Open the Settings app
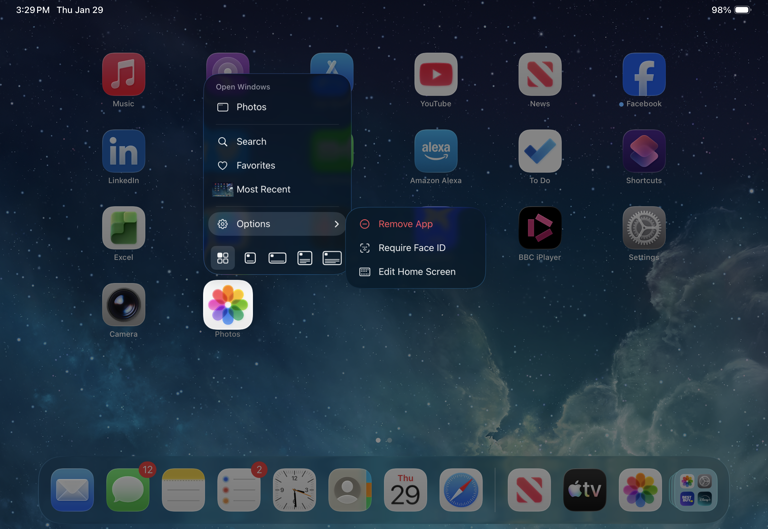This screenshot has height=529, width=768. 644,228
